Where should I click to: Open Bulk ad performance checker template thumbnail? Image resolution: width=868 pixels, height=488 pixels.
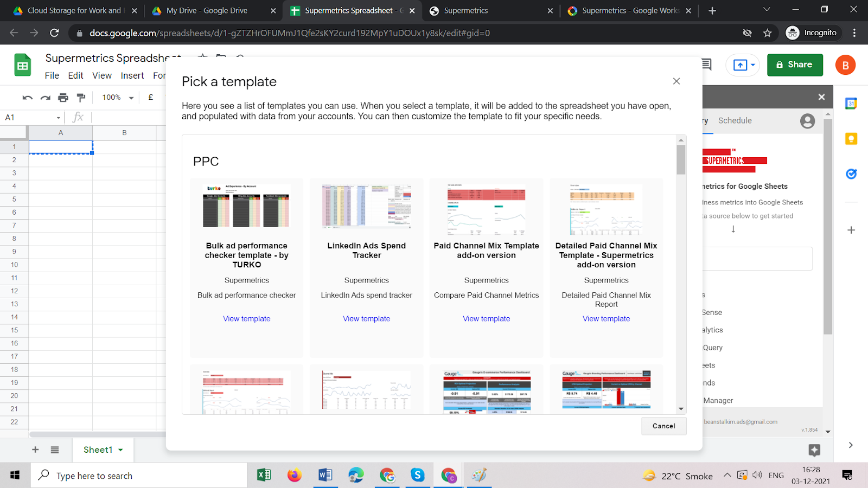tap(246, 206)
